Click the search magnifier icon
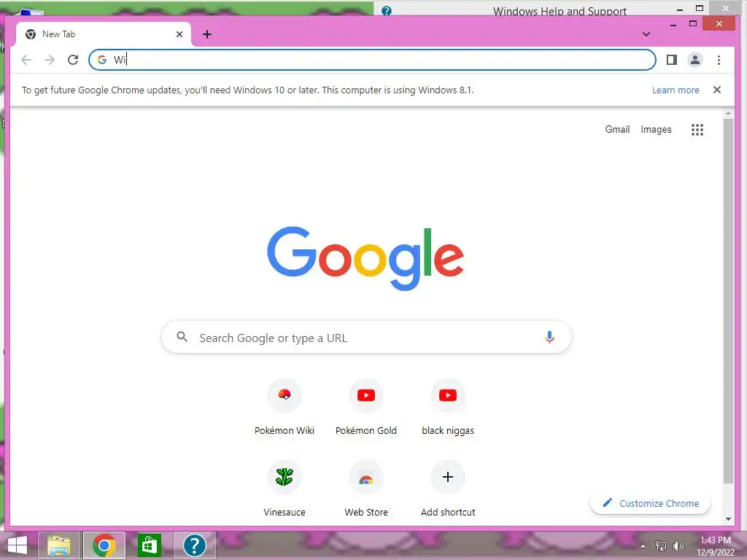 click(x=182, y=337)
